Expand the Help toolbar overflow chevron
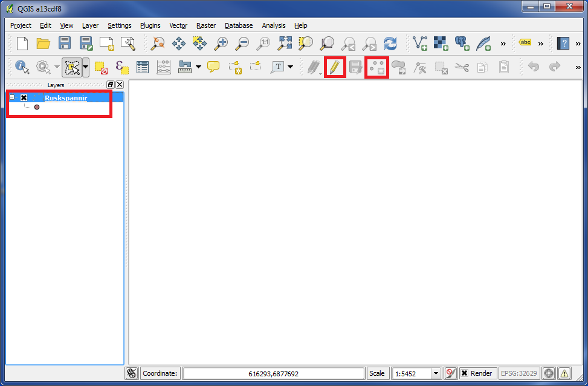Image resolution: width=588 pixels, height=386 pixels. click(578, 44)
